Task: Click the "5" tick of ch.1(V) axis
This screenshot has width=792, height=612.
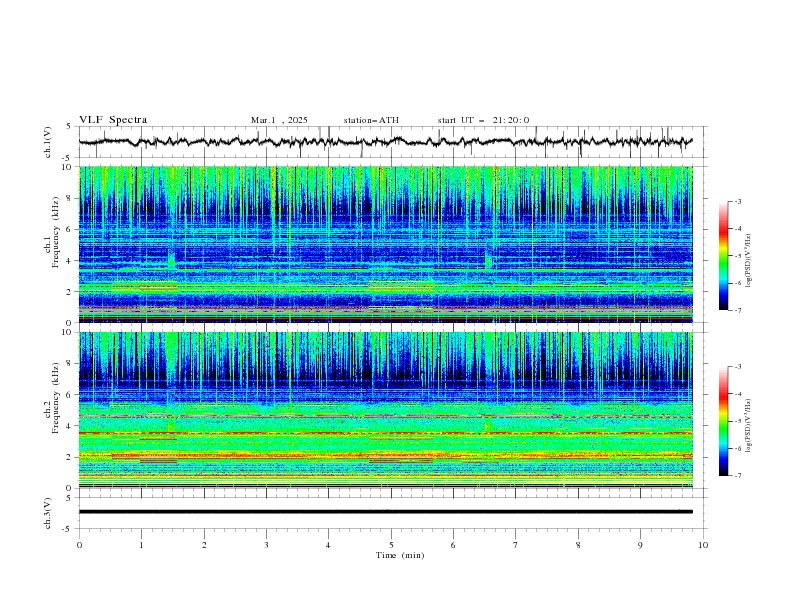Action: 69,126
